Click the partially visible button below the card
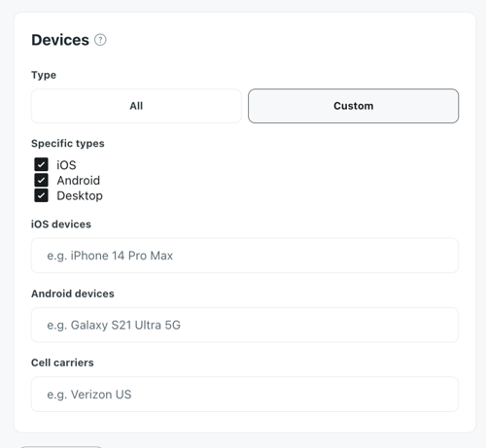The height and width of the screenshot is (448, 486). 61,447
